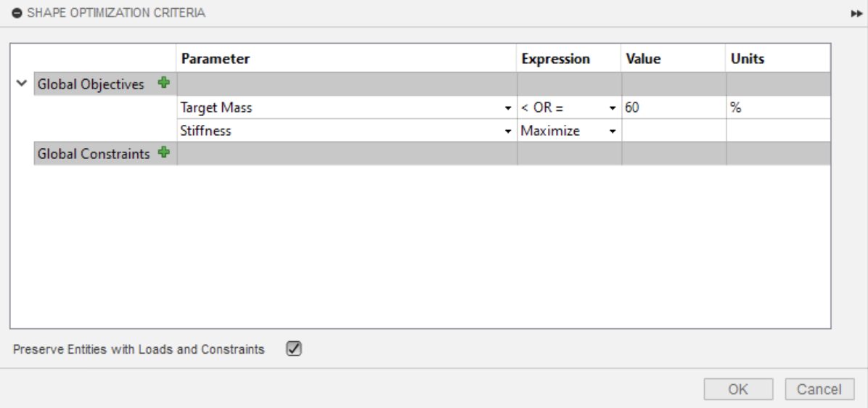The width and height of the screenshot is (868, 408).
Task: Select the Global Objectives row label
Action: coord(91,84)
